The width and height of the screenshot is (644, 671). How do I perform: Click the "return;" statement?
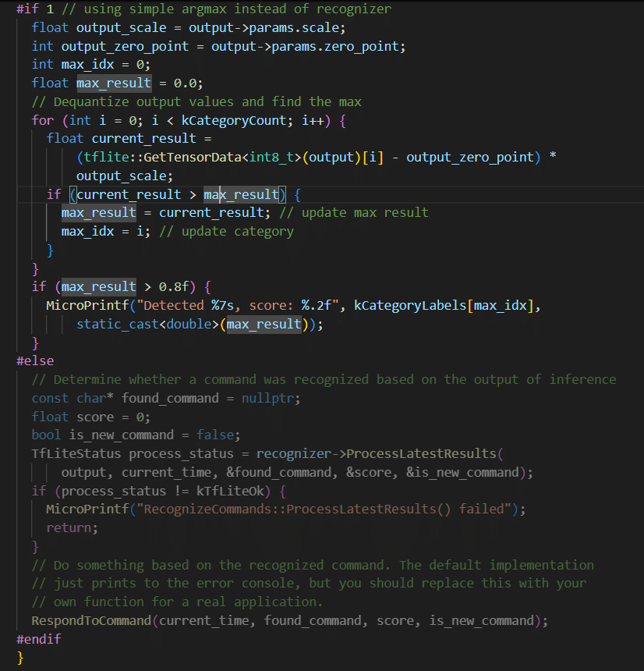(x=71, y=527)
